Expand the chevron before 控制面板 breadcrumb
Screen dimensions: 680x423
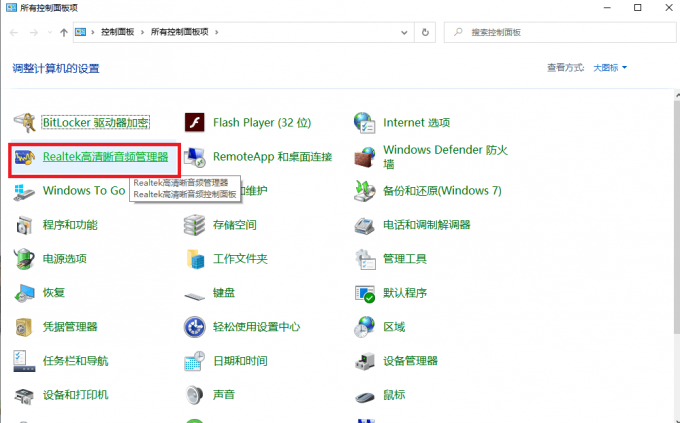click(x=93, y=33)
